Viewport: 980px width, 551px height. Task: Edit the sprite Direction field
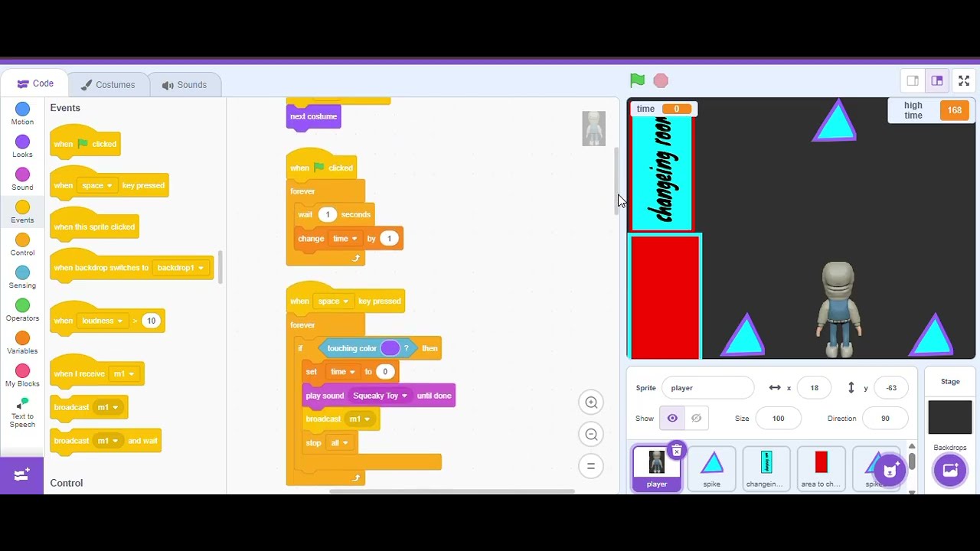coord(885,419)
